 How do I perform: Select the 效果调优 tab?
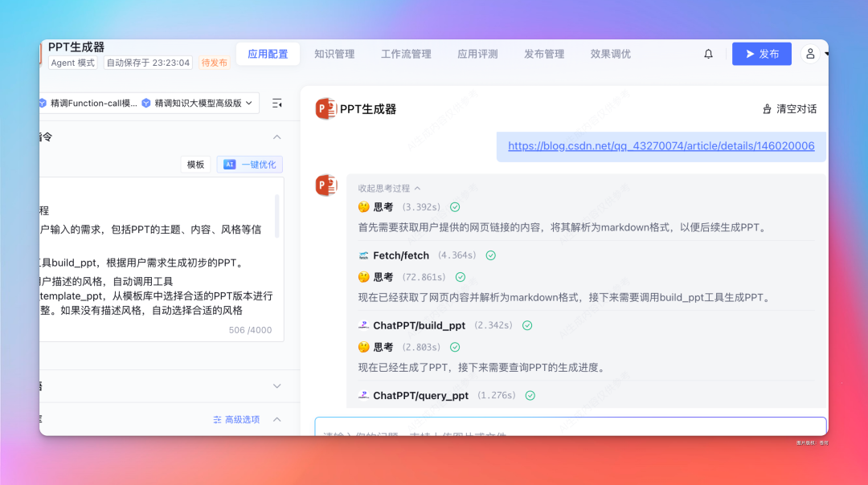coord(610,54)
